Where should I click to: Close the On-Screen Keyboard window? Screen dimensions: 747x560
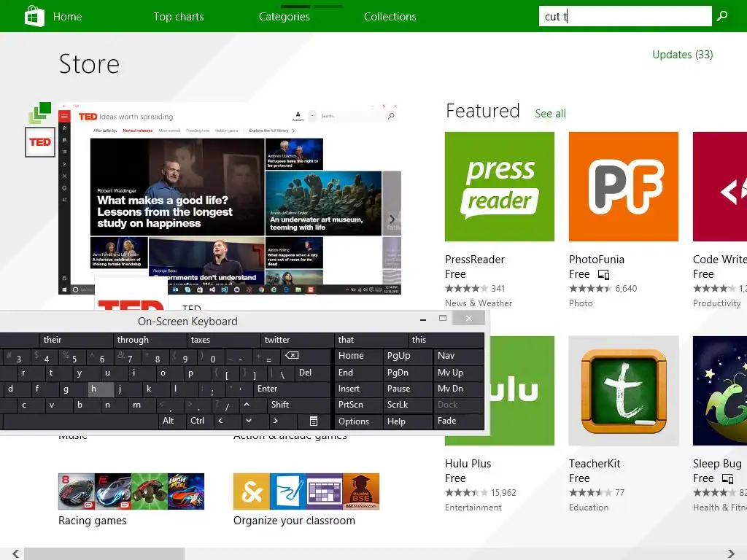pos(469,318)
